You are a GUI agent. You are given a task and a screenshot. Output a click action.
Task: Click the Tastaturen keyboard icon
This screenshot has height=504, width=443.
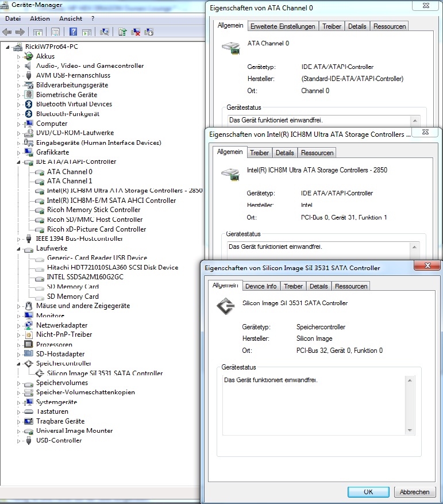click(x=29, y=411)
